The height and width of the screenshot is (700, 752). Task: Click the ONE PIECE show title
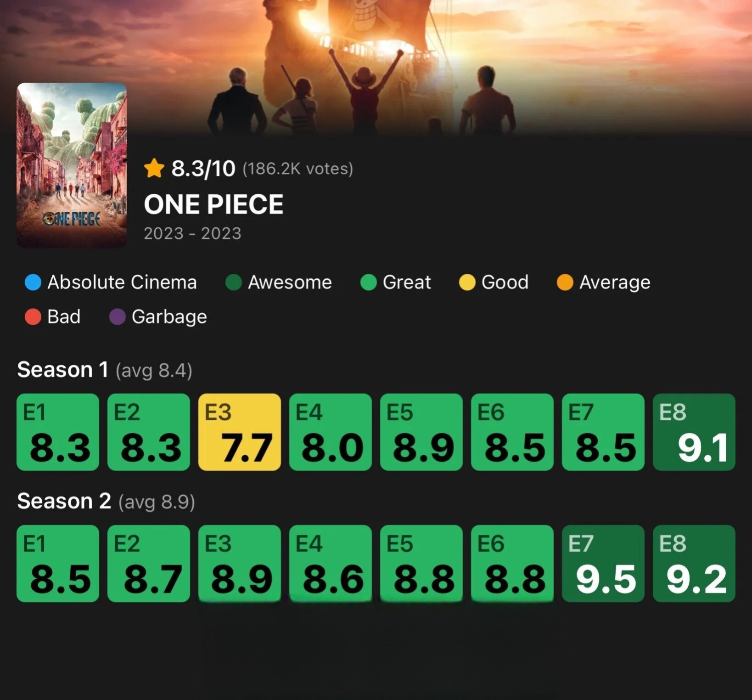213,204
